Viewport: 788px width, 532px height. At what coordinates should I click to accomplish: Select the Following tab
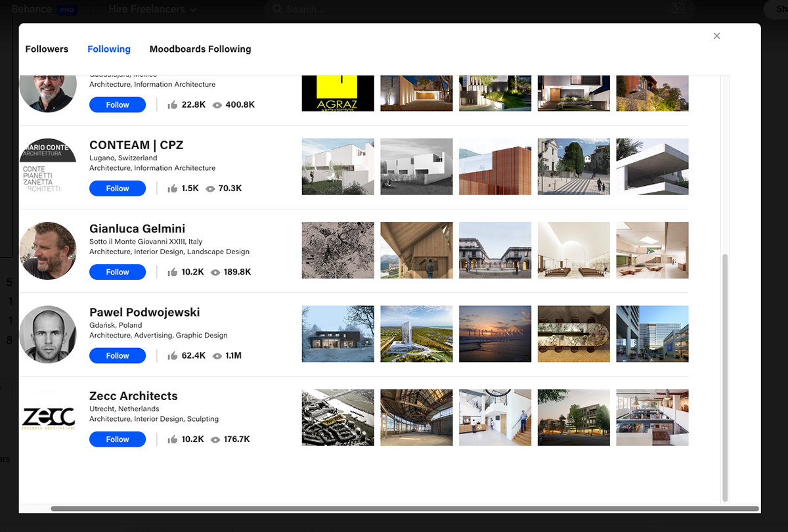(x=109, y=49)
